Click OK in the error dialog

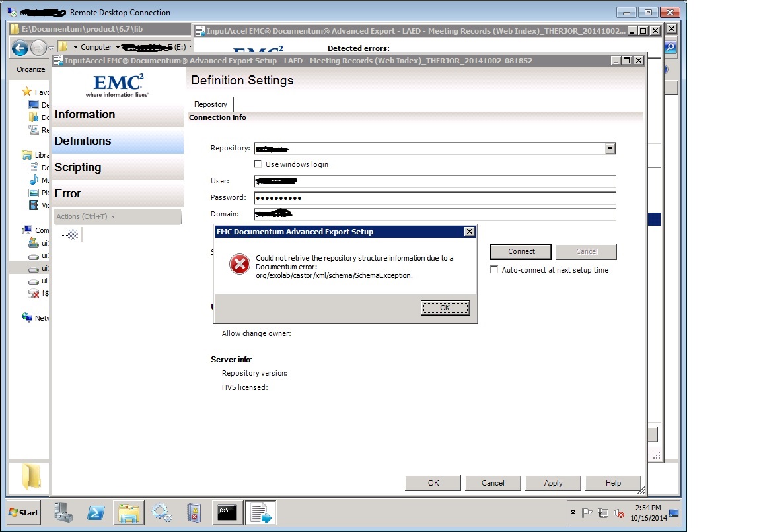pyautogui.click(x=445, y=308)
